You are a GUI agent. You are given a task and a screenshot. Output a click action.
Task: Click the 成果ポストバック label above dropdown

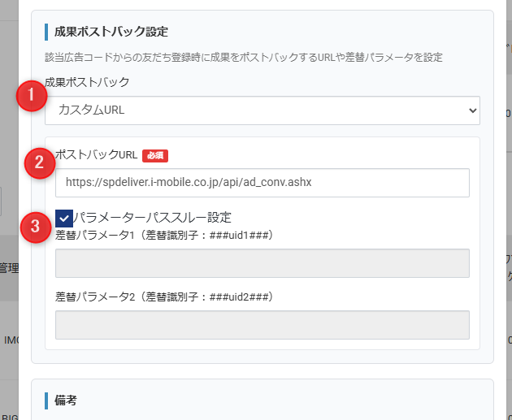pyautogui.click(x=87, y=82)
